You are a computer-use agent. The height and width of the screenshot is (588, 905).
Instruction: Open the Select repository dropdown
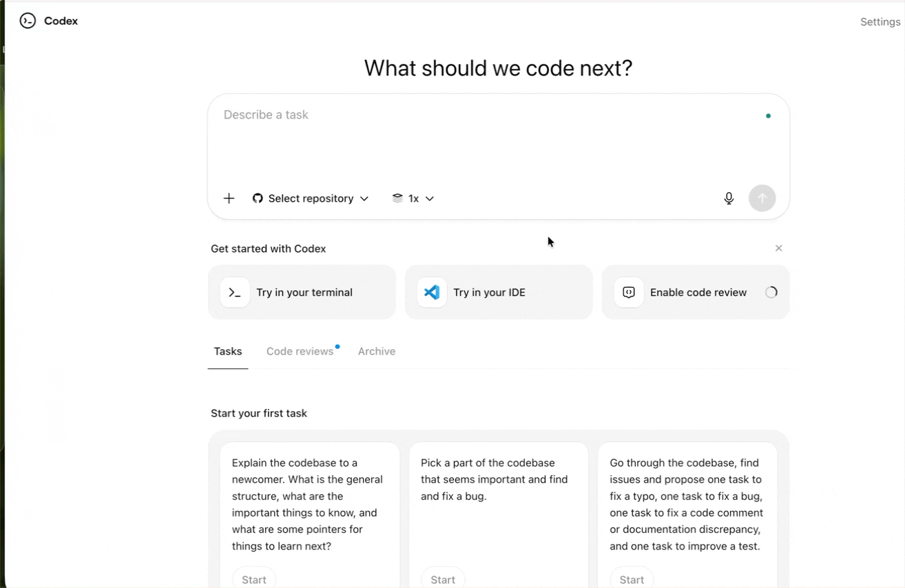click(311, 198)
